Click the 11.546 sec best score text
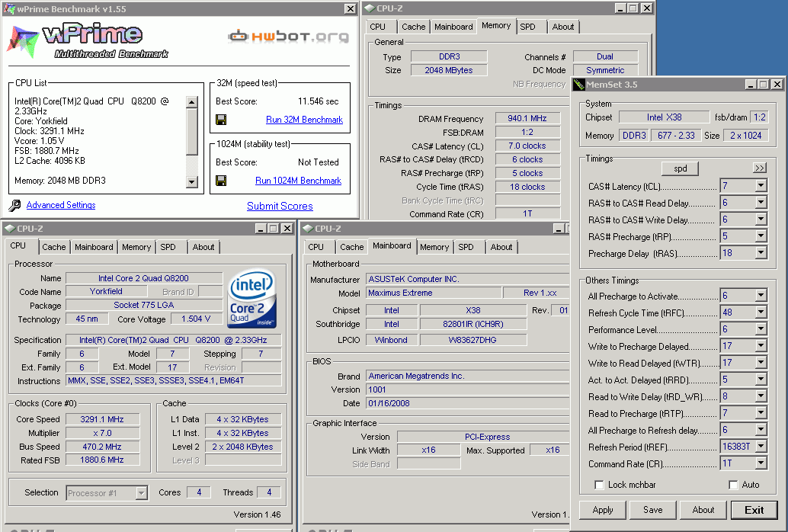The image size is (788, 532). point(318,101)
